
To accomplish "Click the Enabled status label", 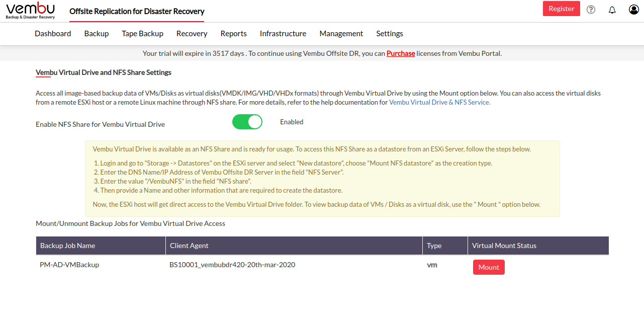I will click(292, 122).
